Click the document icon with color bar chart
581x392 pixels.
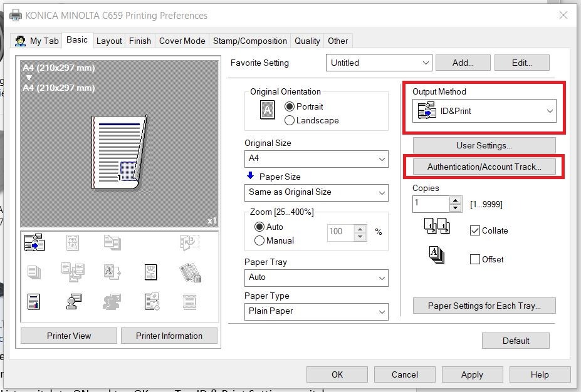(x=34, y=301)
